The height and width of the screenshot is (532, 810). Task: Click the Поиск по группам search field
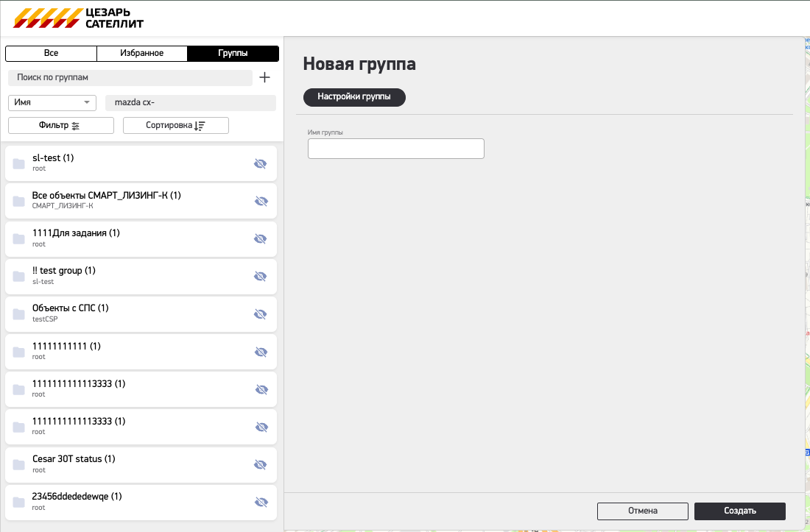130,77
